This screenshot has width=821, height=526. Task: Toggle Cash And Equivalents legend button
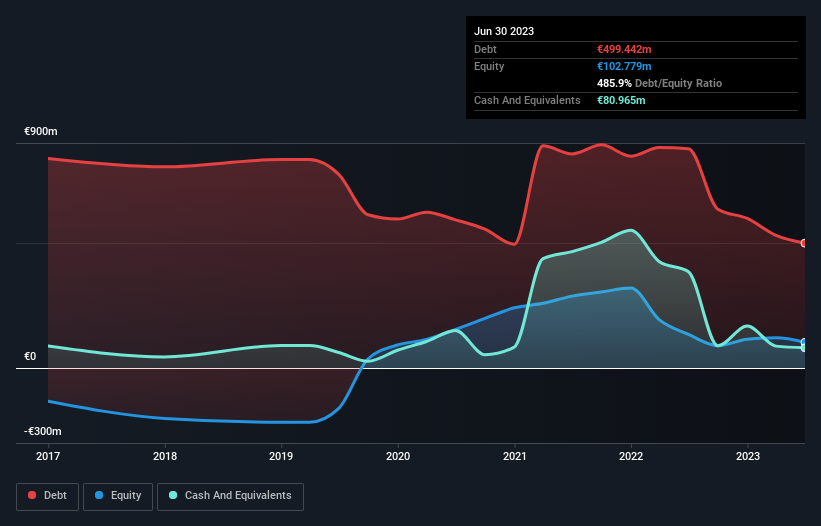tap(230, 496)
